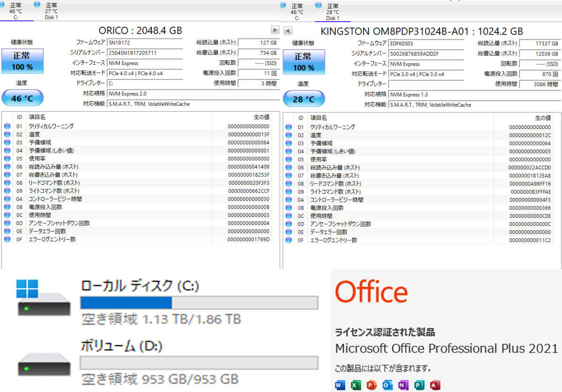The height and width of the screenshot is (392, 562).
Task: Click the PCIe 3.0 x4 transfer mode field
Action: point(426,74)
